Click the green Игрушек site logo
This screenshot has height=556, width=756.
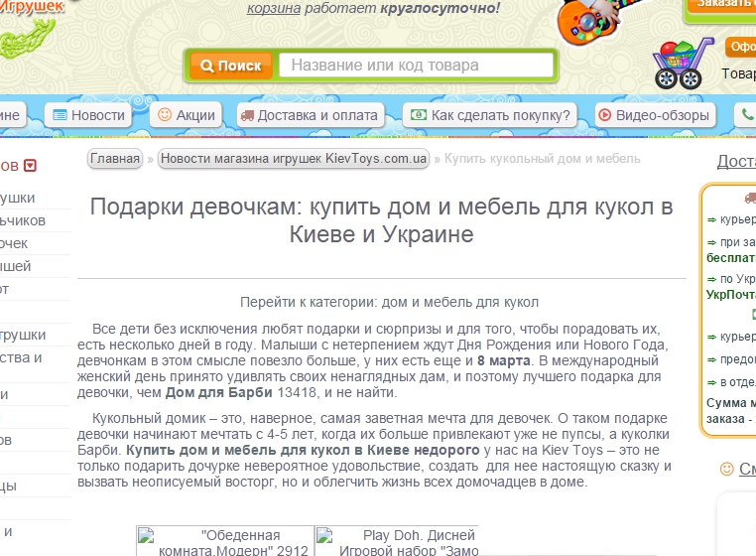[30, 29]
